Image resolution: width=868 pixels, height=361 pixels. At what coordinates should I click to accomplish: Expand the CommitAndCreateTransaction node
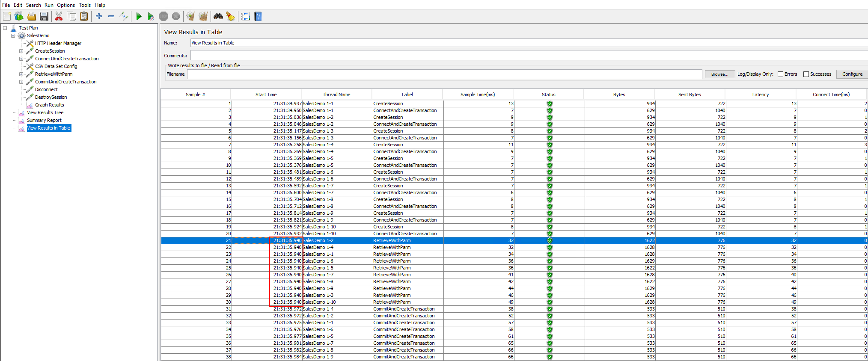21,82
